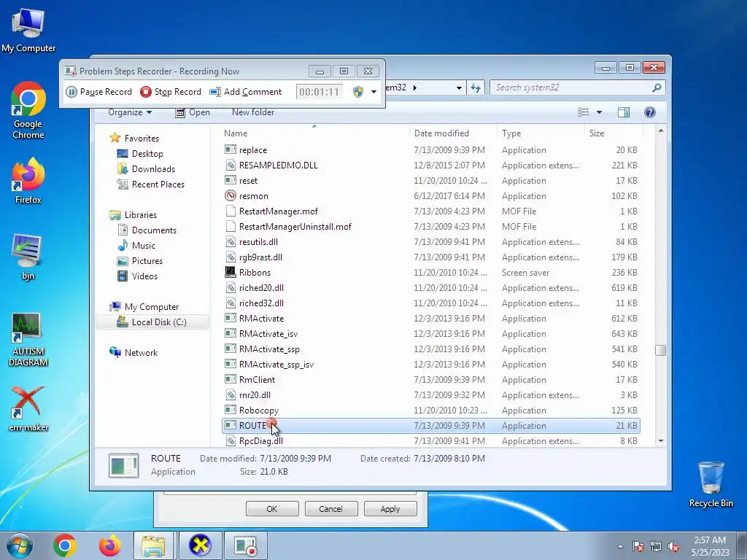Image resolution: width=747 pixels, height=560 pixels.
Task: Open My Computer desktop icon
Action: pos(28,30)
